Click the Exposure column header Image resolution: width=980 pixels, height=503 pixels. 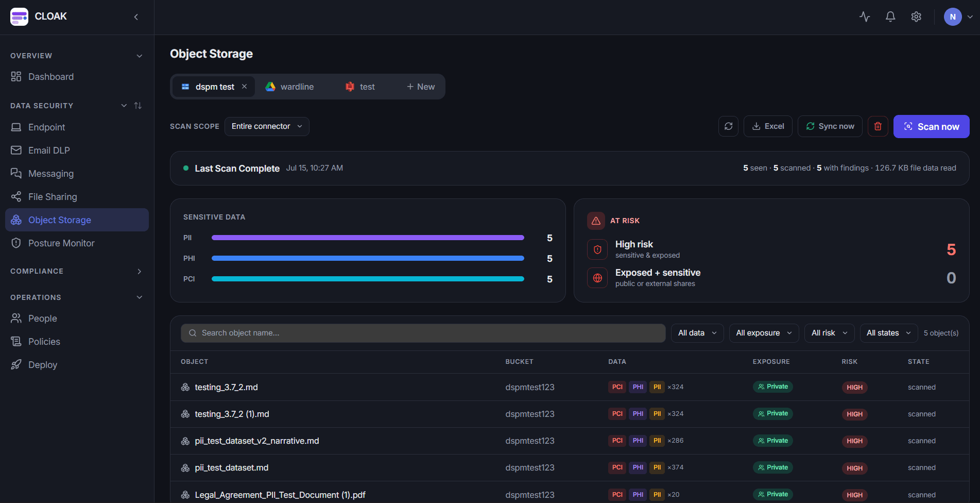coord(771,362)
